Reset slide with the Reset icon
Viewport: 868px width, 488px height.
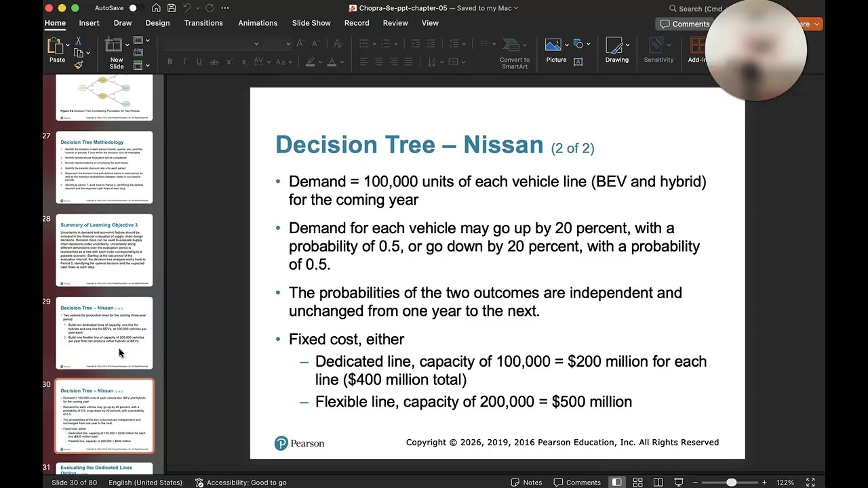[138, 53]
